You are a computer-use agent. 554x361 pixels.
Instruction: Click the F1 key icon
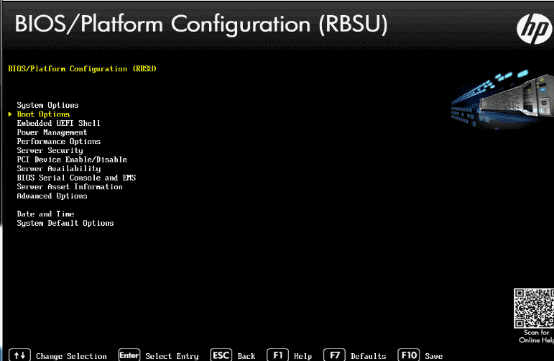click(x=278, y=355)
